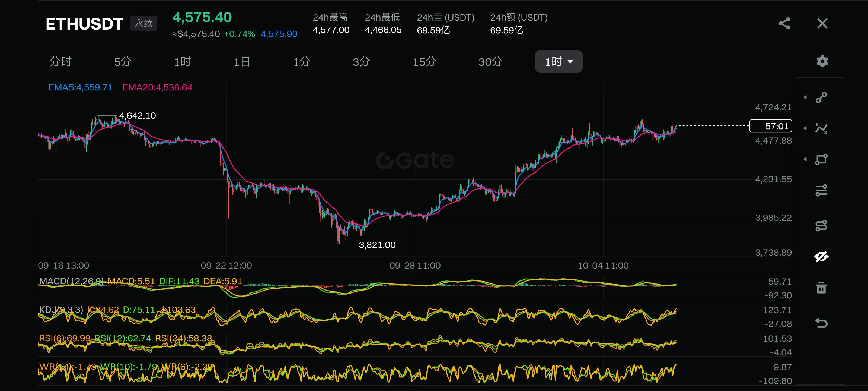
Task: Select the rectangle shape drawing tool
Action: (821, 159)
